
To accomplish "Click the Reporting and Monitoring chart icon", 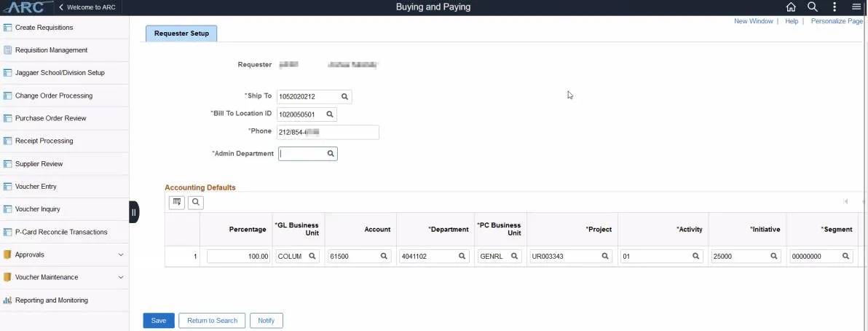I will coord(8,300).
